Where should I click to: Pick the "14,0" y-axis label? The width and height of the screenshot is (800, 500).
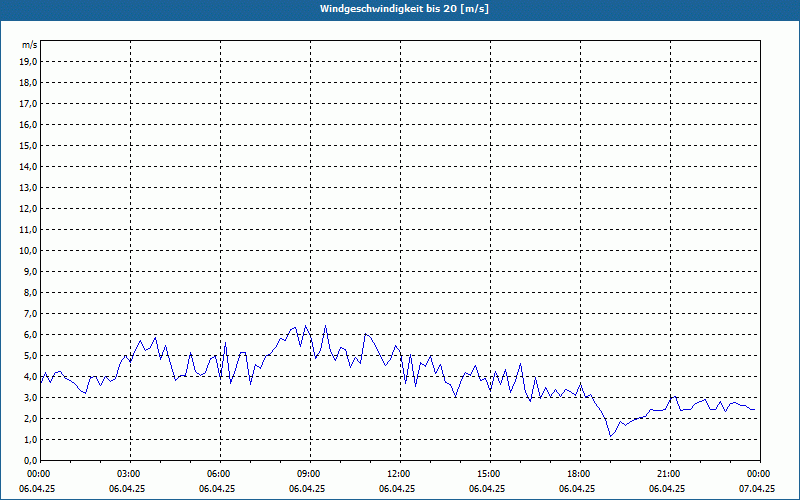click(28, 166)
